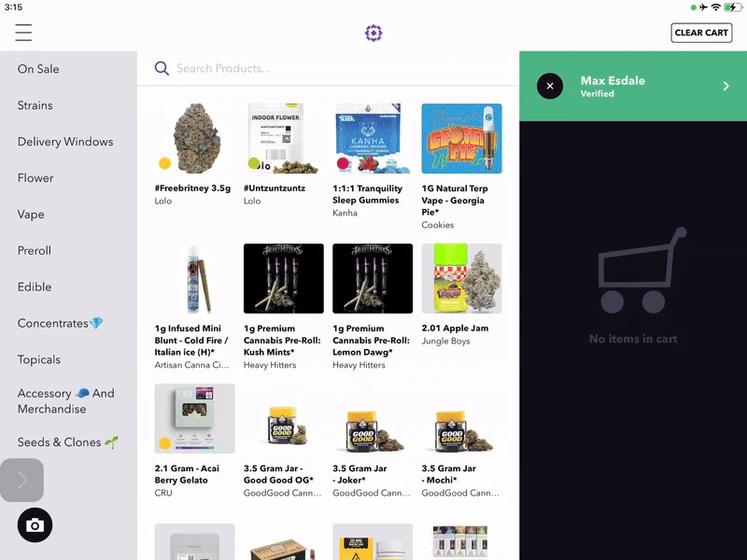
Task: Open Infused Mini Blunt product image
Action: (194, 278)
